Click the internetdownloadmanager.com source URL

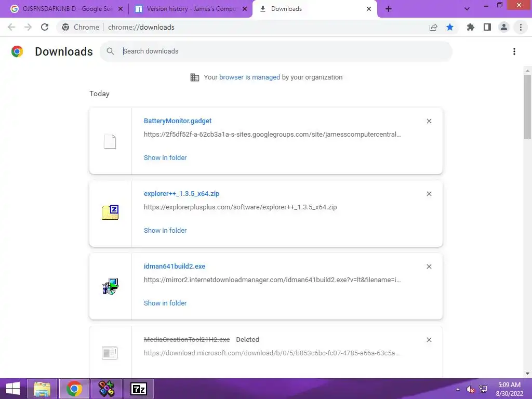click(272, 280)
